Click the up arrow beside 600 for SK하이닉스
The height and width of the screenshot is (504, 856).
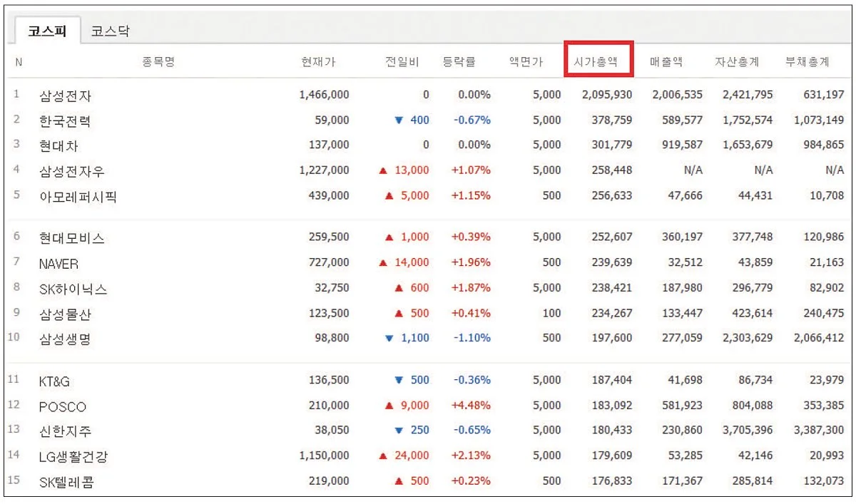(x=399, y=288)
